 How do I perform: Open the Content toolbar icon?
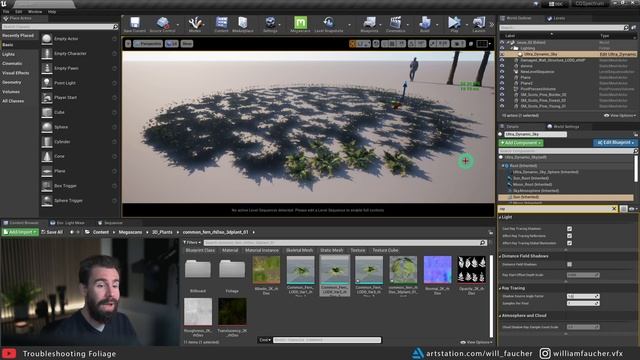click(x=222, y=22)
